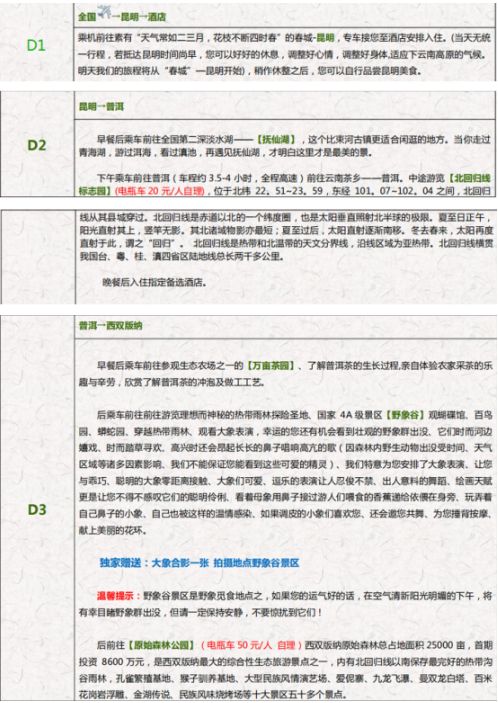Click the blue 独家赠送 gift line
Viewport: 498px width, 703px height.
pos(199,563)
